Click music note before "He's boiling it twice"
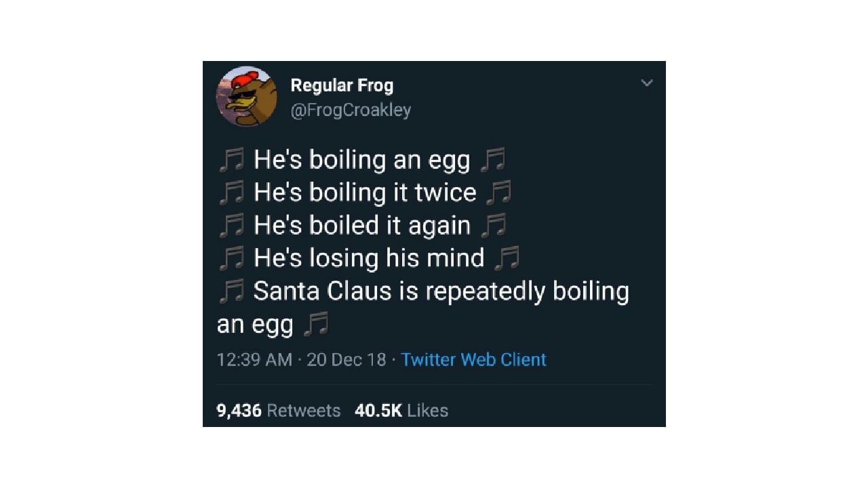This screenshot has height=488, width=868. [x=231, y=193]
